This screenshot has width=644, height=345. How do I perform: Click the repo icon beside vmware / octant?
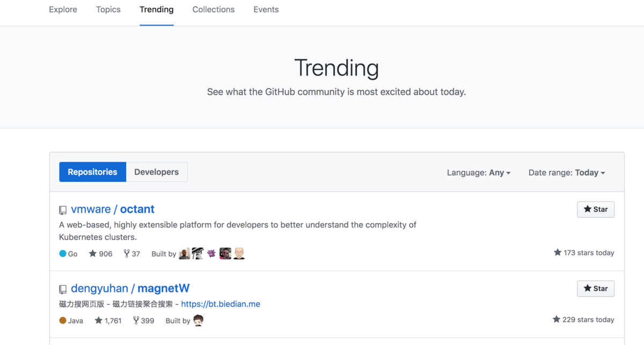click(x=63, y=210)
